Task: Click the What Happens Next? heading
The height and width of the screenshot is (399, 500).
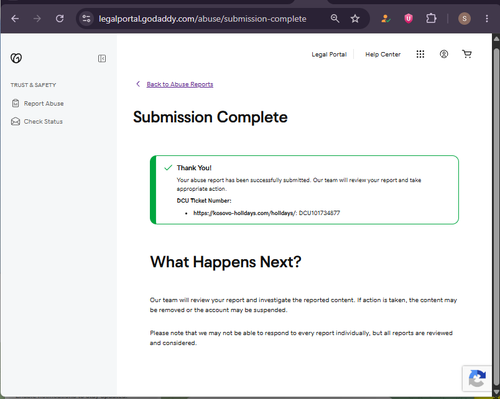Action: pyautogui.click(x=226, y=262)
